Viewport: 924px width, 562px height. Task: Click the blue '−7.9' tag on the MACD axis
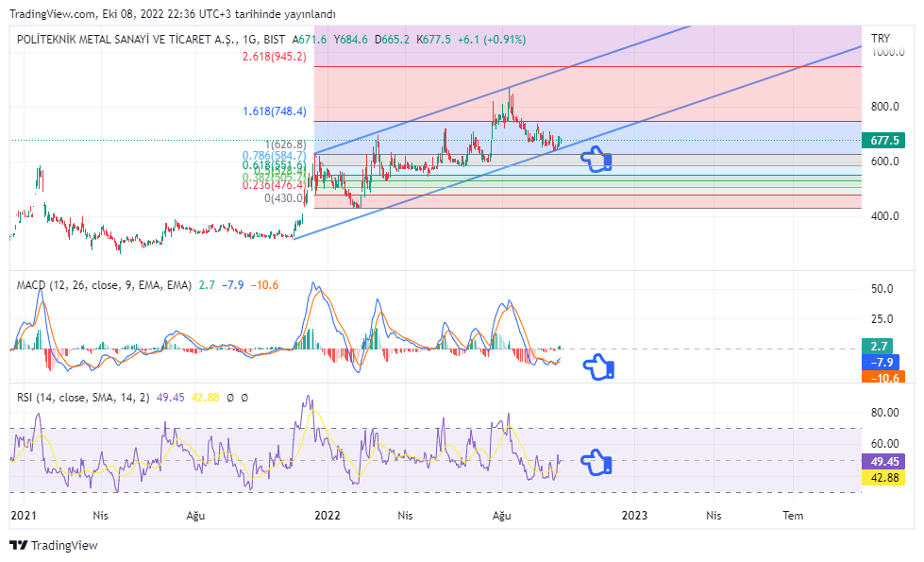click(881, 362)
